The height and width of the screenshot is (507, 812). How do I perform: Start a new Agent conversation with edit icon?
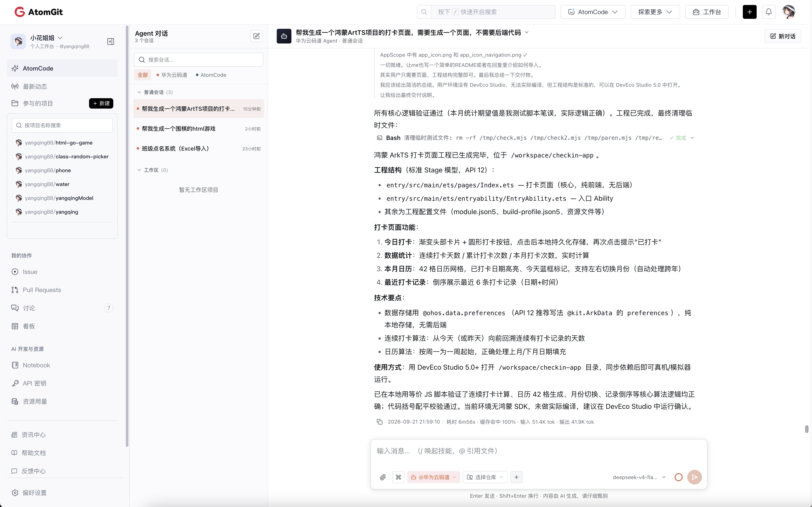(256, 36)
